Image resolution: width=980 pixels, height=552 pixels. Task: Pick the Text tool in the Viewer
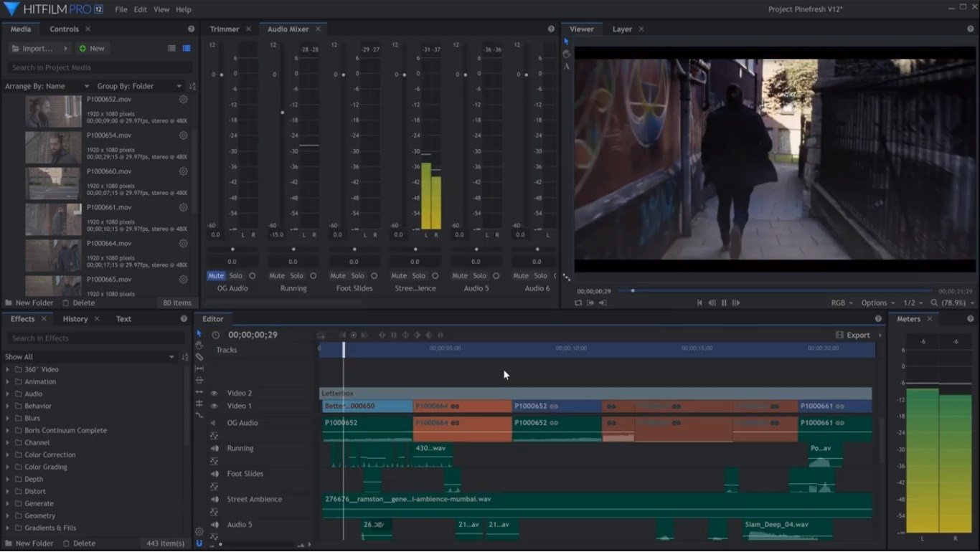[566, 66]
